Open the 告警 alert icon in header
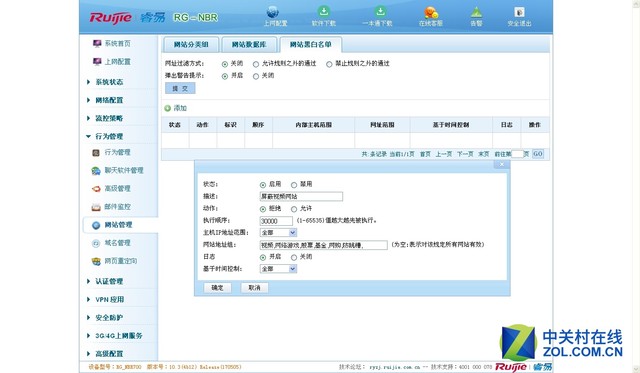 pyautogui.click(x=476, y=12)
